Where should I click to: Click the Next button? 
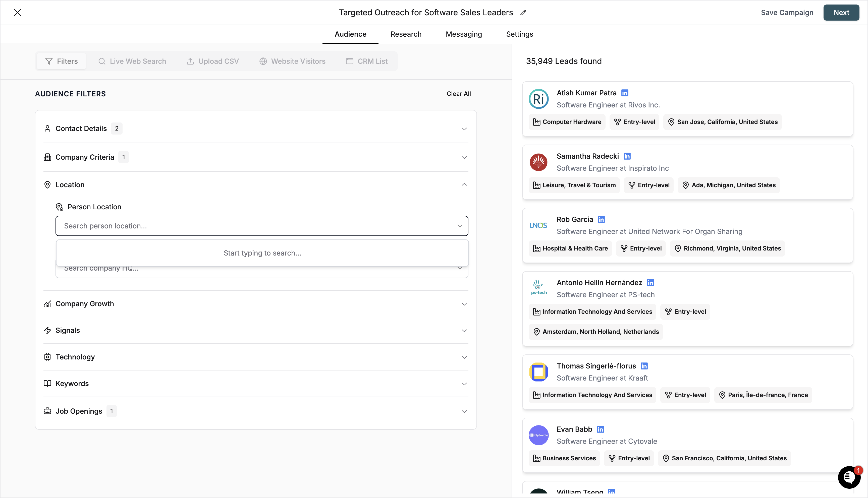click(x=841, y=12)
